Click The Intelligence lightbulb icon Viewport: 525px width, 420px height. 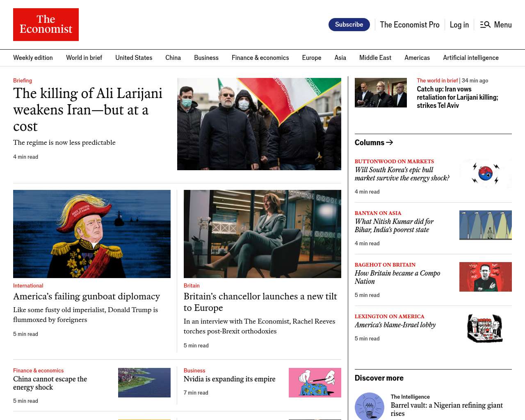[370, 406]
